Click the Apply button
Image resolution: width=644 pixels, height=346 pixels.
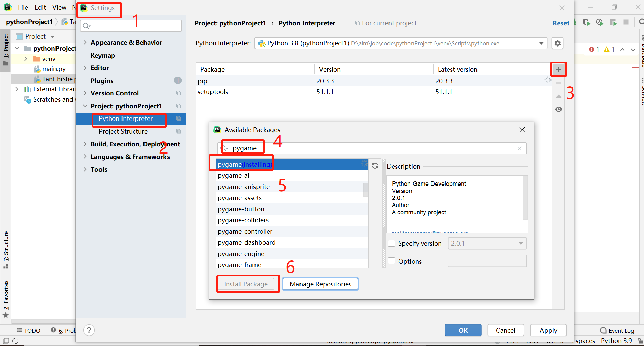coord(548,330)
